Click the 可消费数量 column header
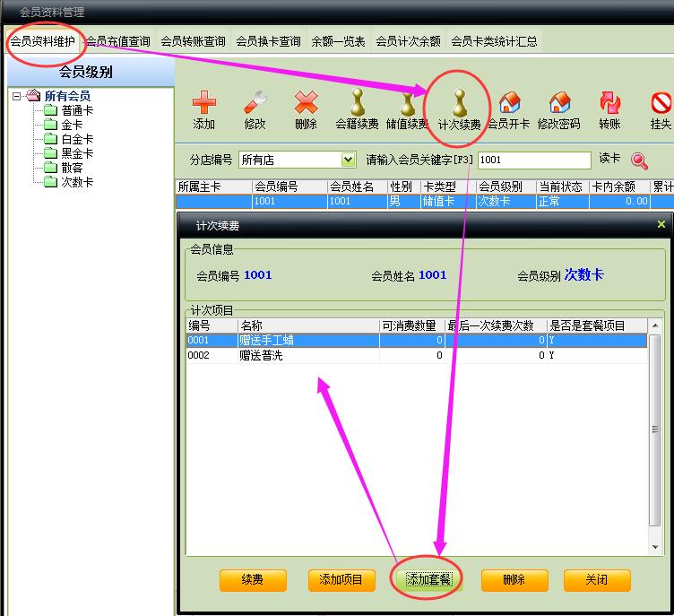 (x=411, y=325)
